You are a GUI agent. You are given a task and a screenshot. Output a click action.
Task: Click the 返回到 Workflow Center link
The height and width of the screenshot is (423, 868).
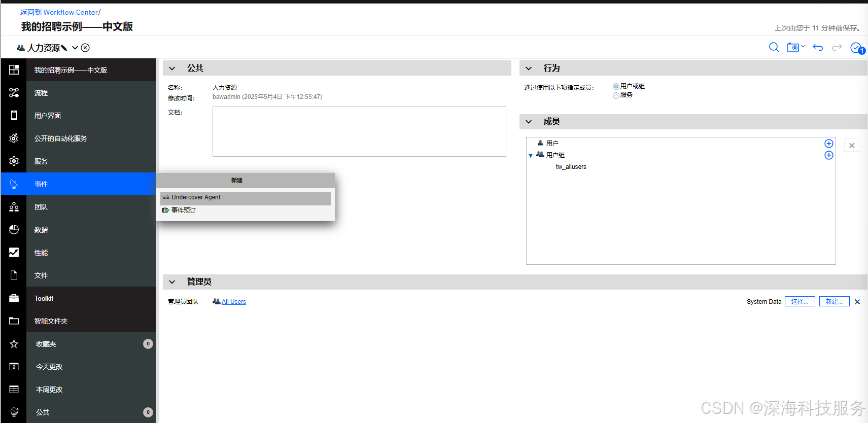click(59, 12)
